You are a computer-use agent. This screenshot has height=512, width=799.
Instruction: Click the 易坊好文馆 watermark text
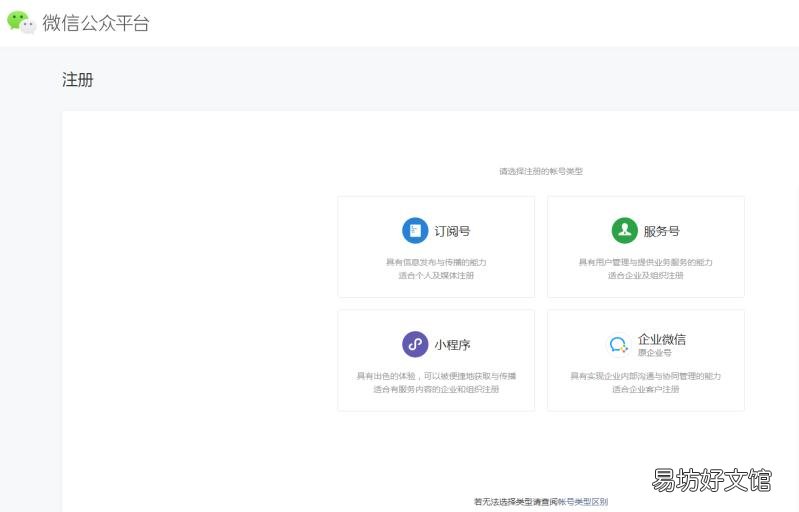(x=711, y=480)
